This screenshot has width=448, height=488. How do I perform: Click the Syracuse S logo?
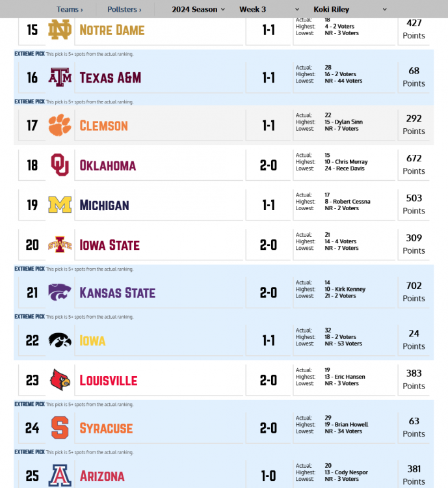[x=60, y=428]
